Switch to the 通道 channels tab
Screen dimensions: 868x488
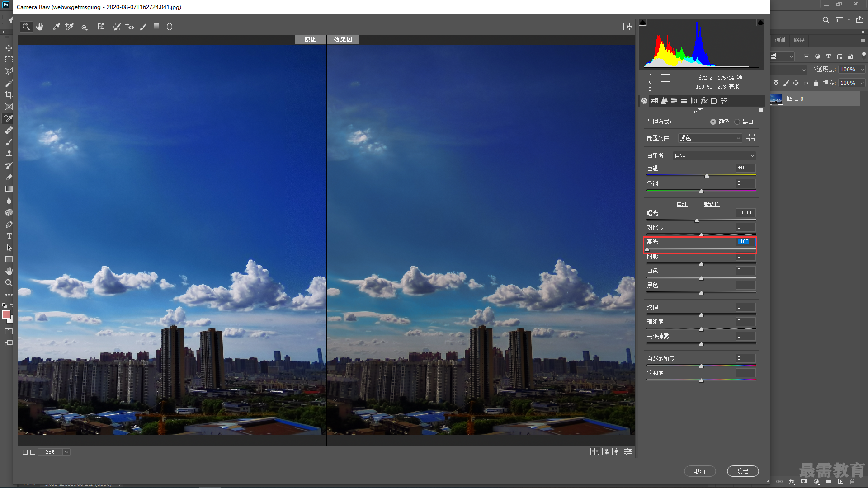(x=780, y=40)
